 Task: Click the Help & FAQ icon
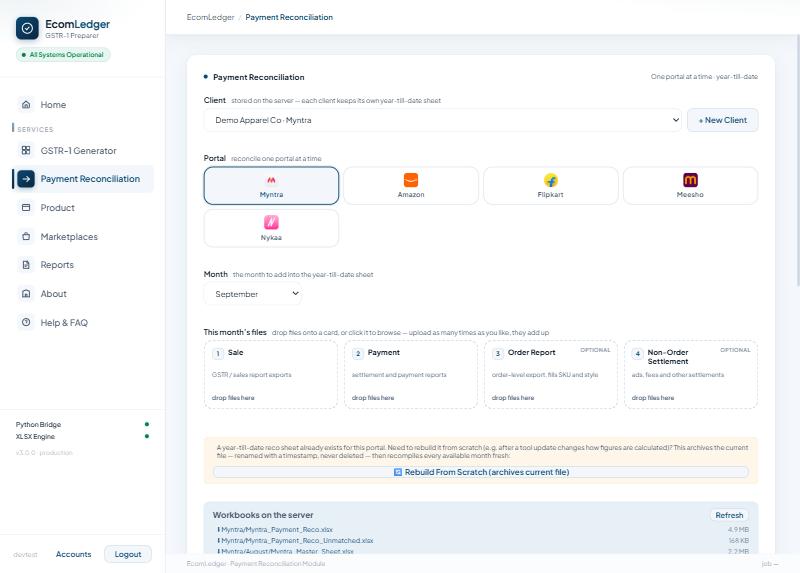(26, 322)
